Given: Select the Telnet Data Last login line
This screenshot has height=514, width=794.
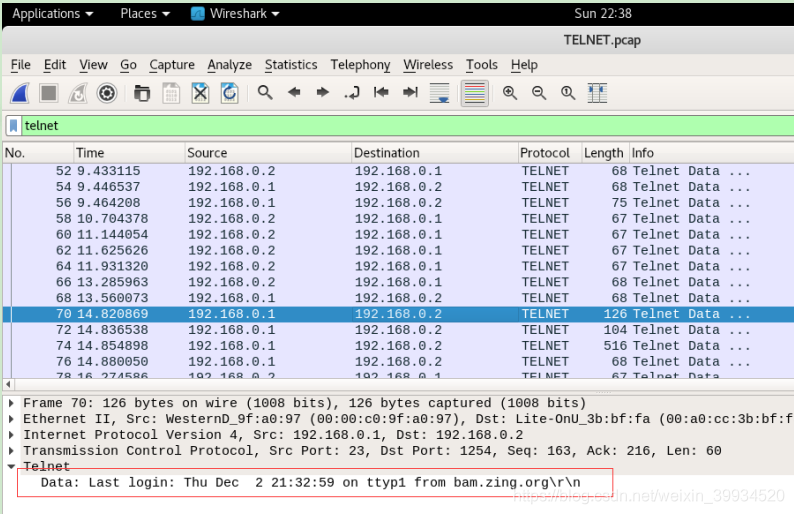Looking at the screenshot, I should (x=310, y=483).
